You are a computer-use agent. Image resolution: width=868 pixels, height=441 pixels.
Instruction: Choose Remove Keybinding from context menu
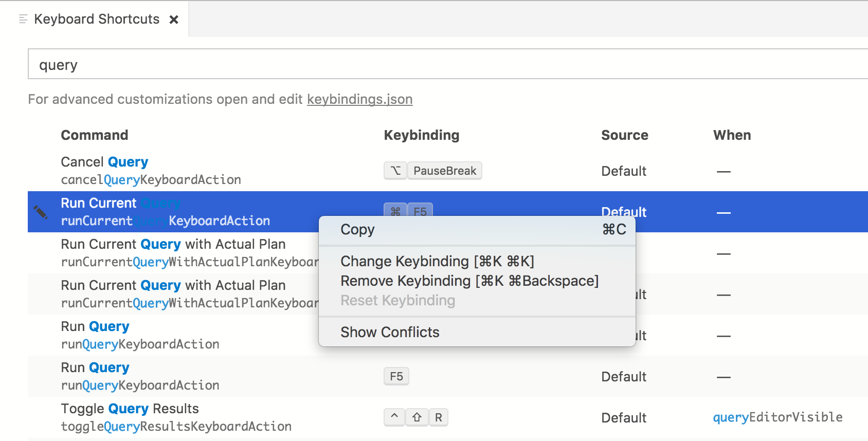tap(477, 281)
